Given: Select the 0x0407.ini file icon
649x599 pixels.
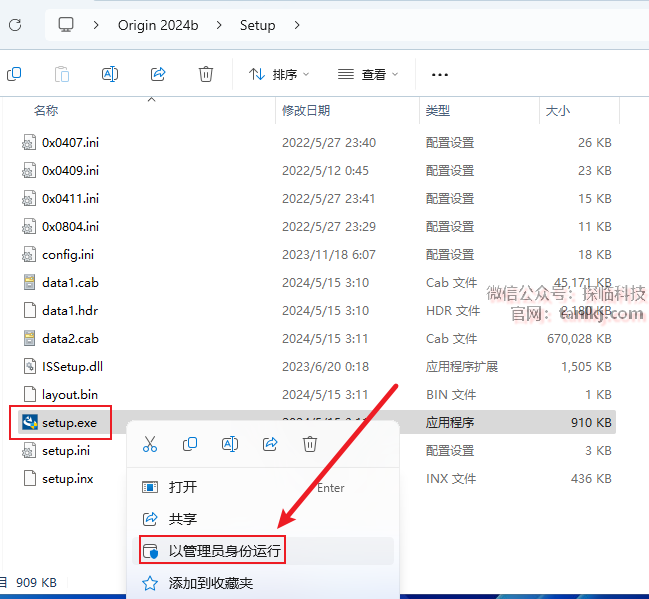Looking at the screenshot, I should [x=29, y=143].
